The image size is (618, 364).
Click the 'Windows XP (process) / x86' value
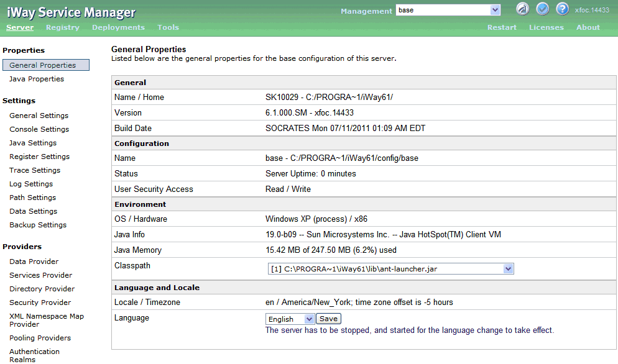(x=316, y=219)
